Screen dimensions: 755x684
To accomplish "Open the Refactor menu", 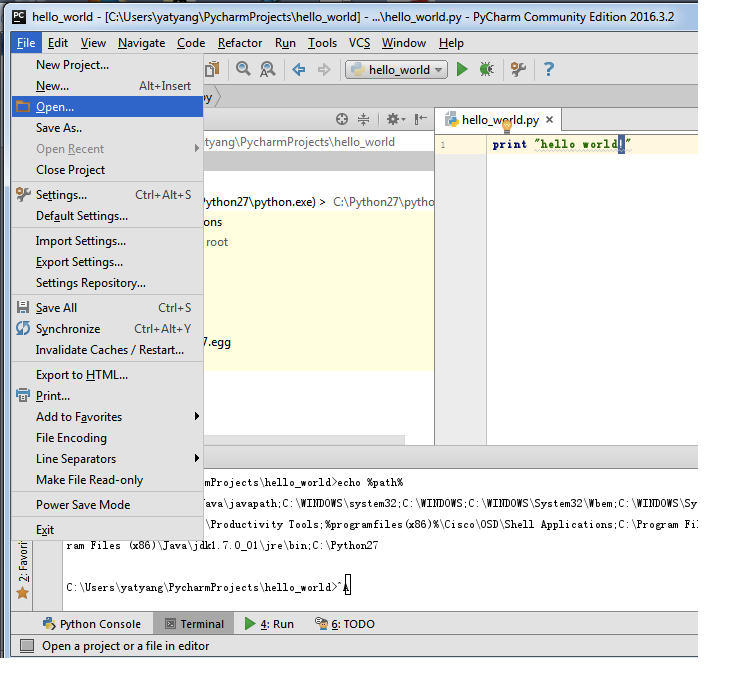I will (240, 43).
